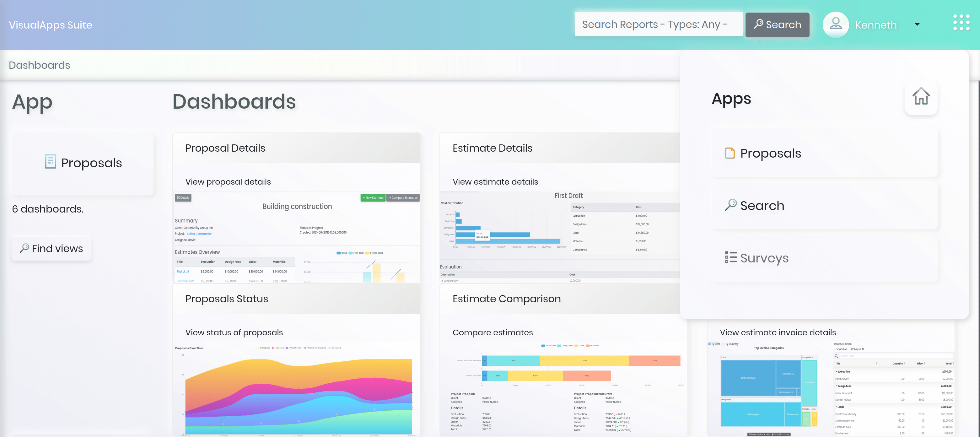Click magnifier icon beside Search Table field
The image size is (980, 437).
836,356
